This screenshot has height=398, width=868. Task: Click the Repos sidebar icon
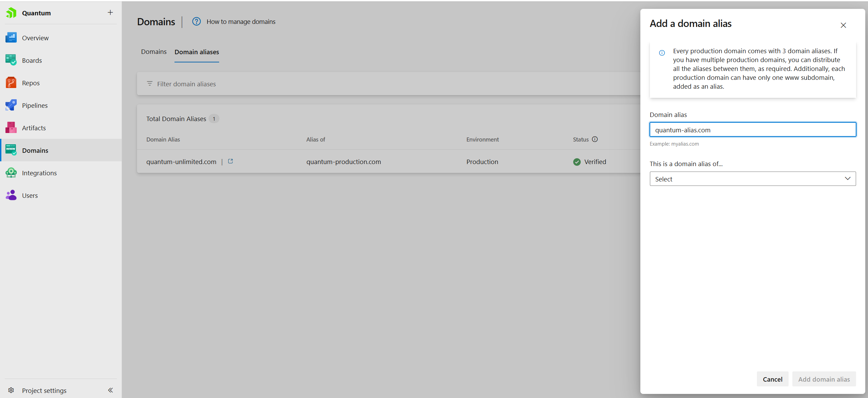tap(11, 83)
